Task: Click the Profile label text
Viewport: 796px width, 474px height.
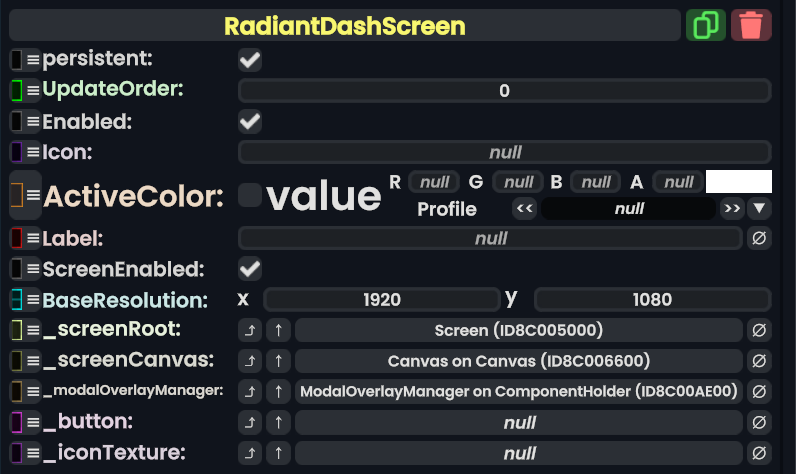Action: click(447, 209)
